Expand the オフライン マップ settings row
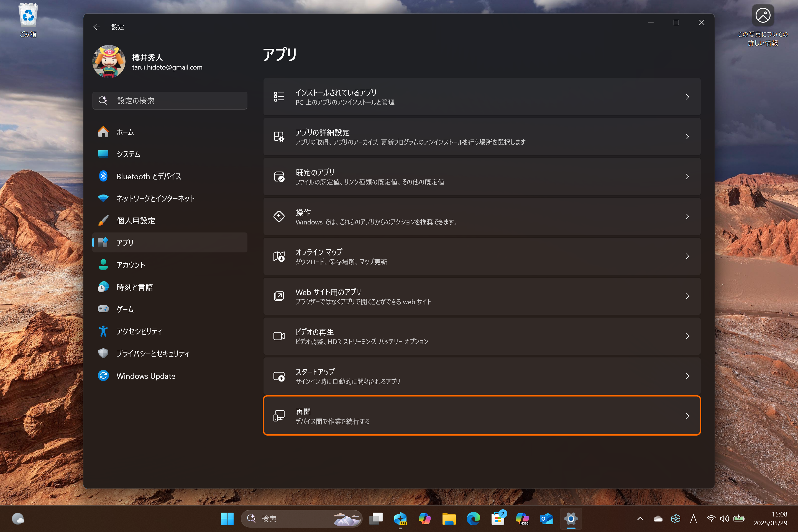Screen dimensions: 798x532 click(x=482, y=256)
